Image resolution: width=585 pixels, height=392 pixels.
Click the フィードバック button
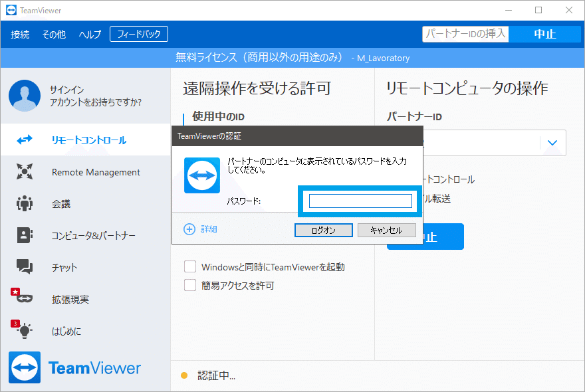pos(139,34)
